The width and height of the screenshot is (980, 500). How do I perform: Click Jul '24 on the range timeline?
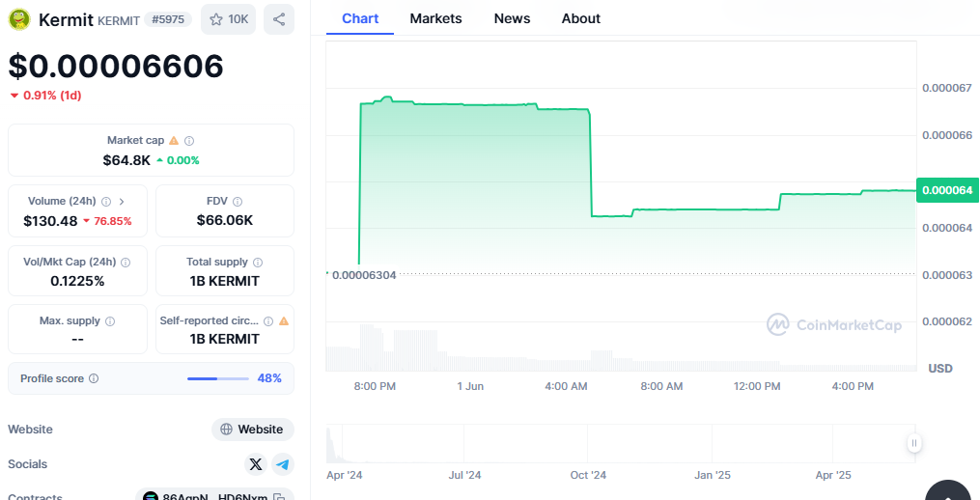click(x=464, y=476)
